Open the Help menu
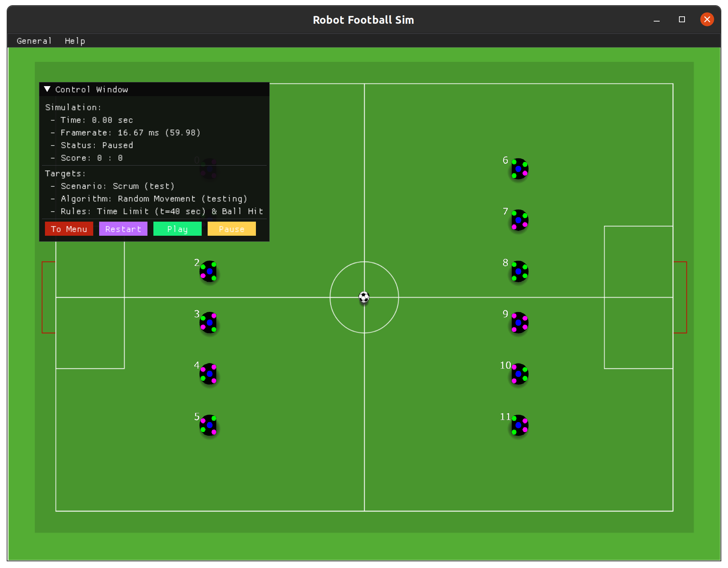728x568 pixels. point(75,41)
